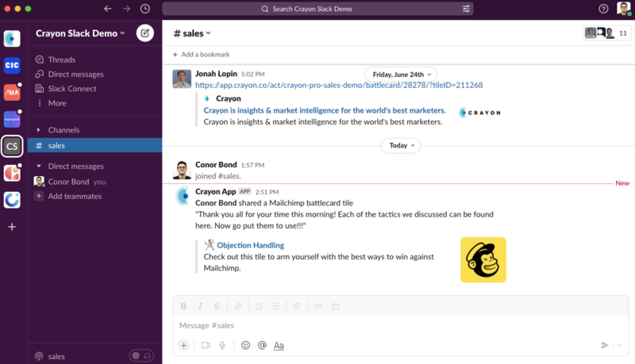Open Threads in the sidebar
Viewport: 635px width, 364px height.
61,59
